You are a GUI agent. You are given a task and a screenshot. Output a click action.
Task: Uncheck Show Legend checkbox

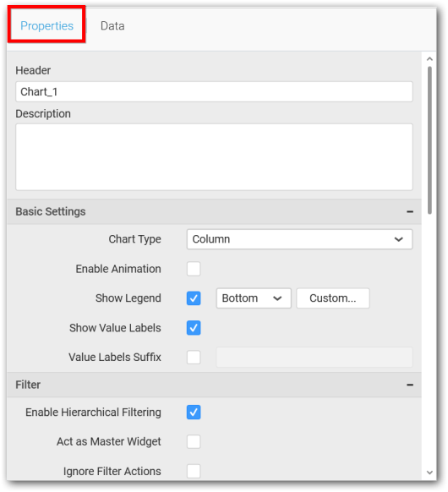click(x=194, y=298)
